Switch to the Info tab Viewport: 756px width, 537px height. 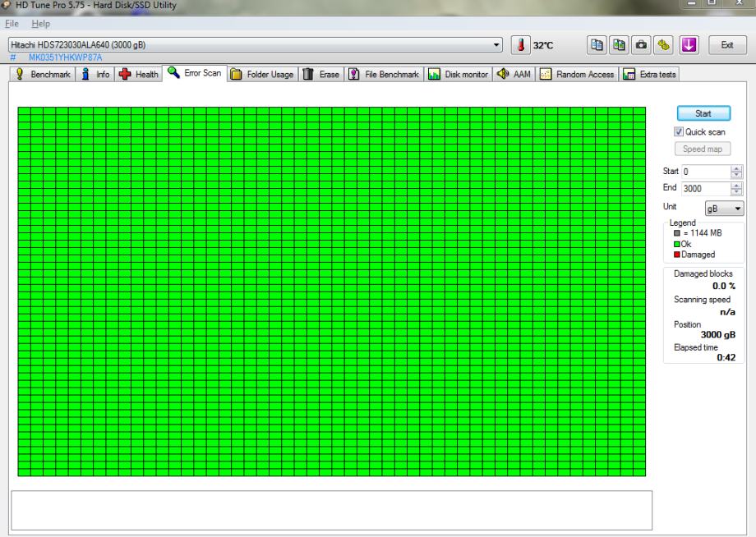[95, 74]
